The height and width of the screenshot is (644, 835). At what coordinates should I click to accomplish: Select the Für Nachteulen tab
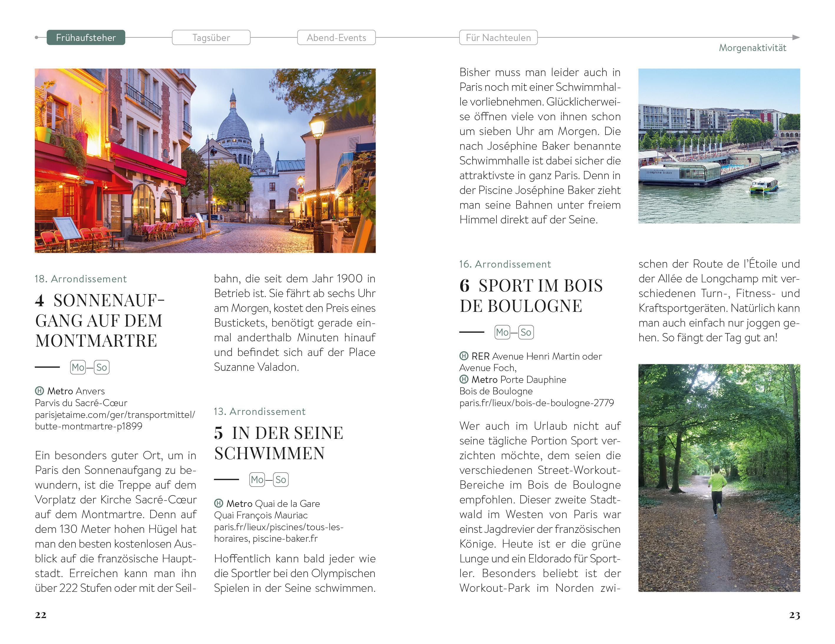coord(499,37)
